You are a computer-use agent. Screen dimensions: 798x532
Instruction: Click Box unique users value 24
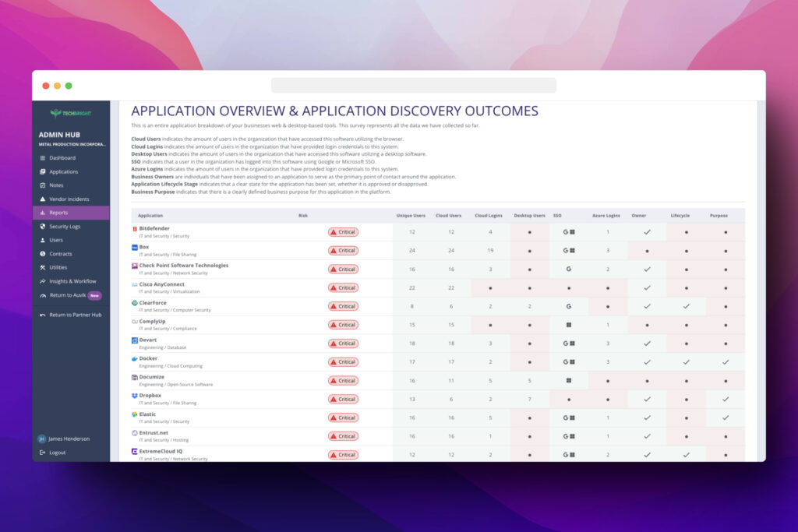click(x=411, y=251)
